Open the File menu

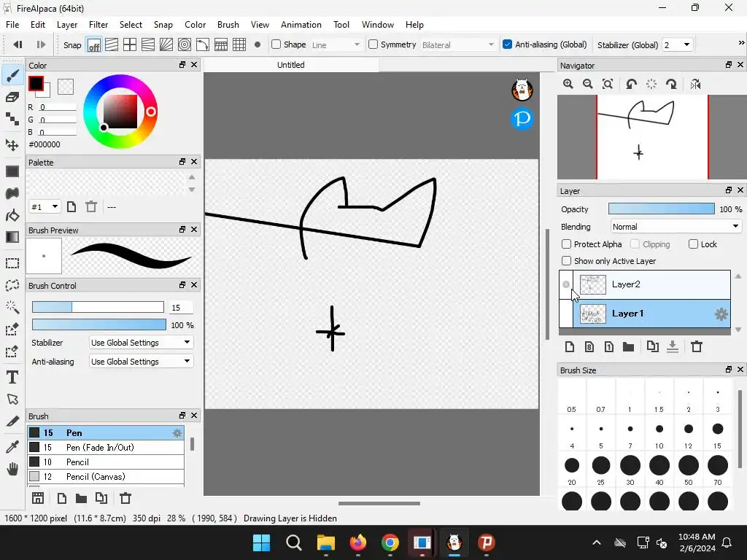pos(12,25)
